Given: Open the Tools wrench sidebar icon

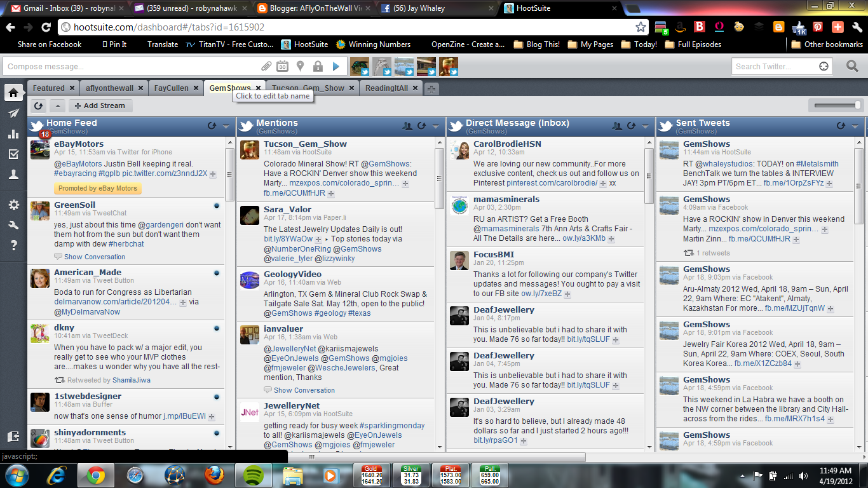Looking at the screenshot, I should coord(13,225).
